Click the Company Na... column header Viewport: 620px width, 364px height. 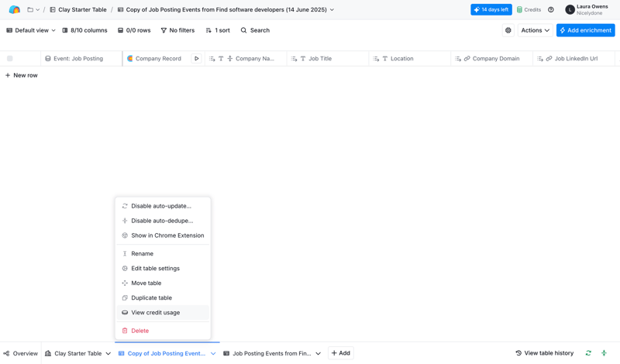click(x=246, y=59)
